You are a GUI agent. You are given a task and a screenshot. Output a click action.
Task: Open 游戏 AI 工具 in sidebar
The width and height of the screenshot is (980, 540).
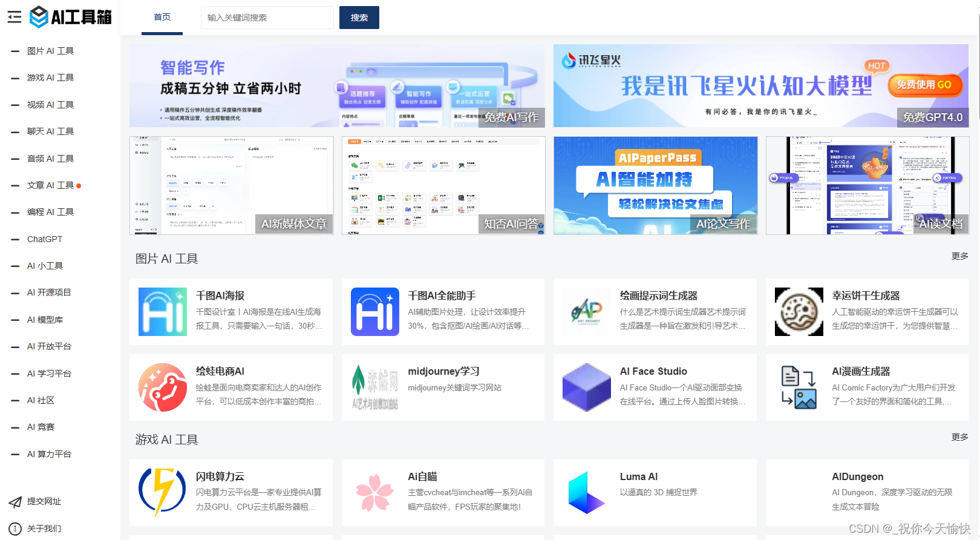coord(50,77)
